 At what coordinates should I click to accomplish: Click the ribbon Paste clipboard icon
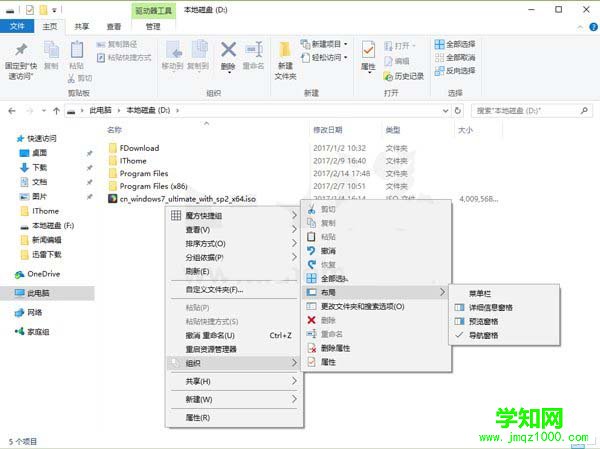coord(77,50)
